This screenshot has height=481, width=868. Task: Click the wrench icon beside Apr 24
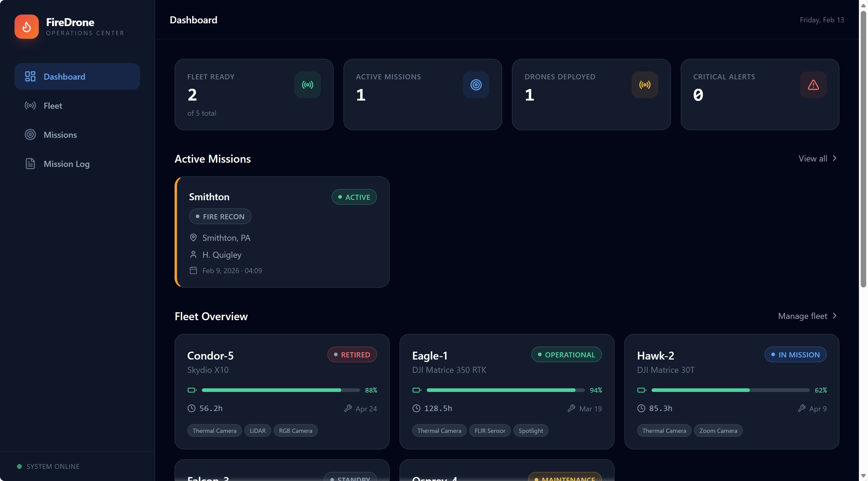pos(348,409)
